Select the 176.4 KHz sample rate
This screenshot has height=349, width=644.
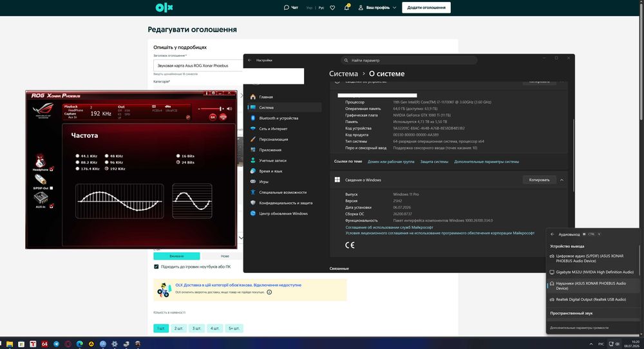coord(88,169)
